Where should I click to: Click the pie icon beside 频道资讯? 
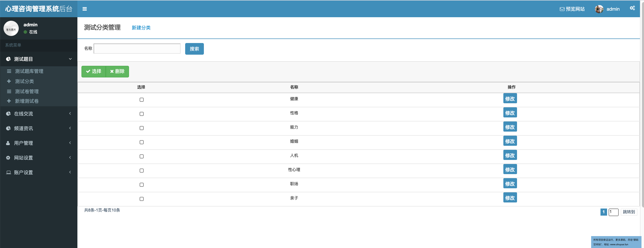(x=8, y=128)
